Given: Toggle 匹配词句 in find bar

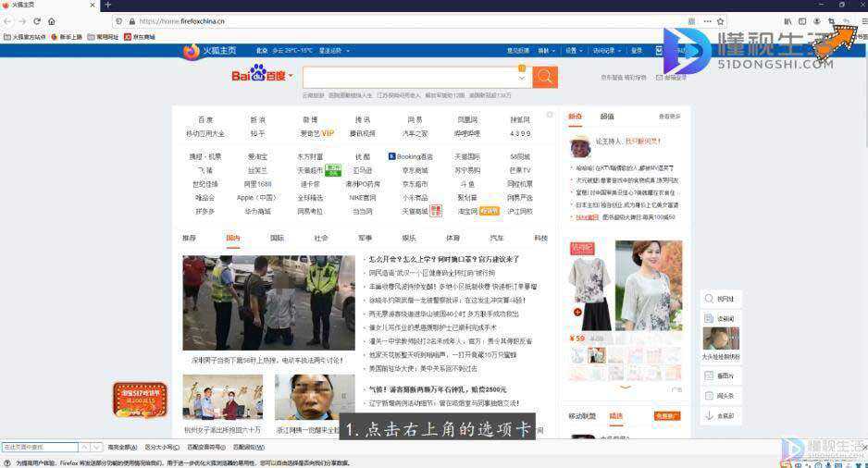Looking at the screenshot, I should click(x=249, y=447).
